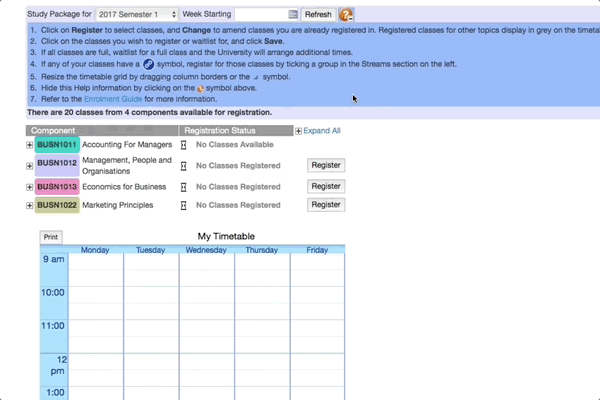Click the 10:00 time label
This screenshot has width=600, height=400.
coord(53,293)
